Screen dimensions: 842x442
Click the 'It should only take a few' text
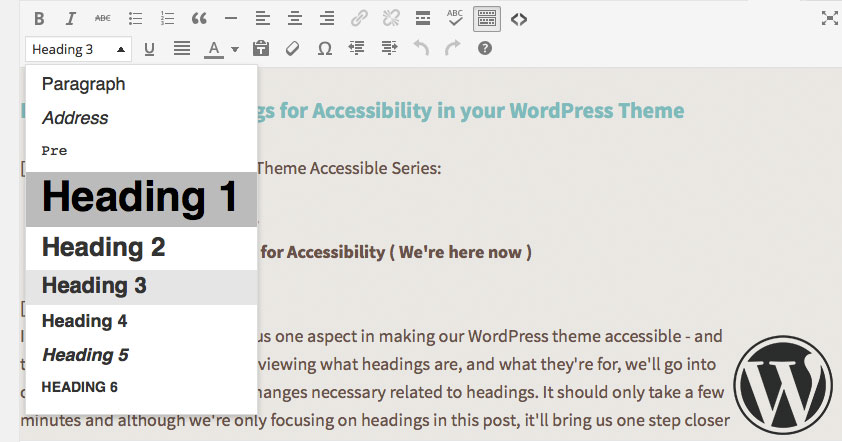click(x=633, y=392)
